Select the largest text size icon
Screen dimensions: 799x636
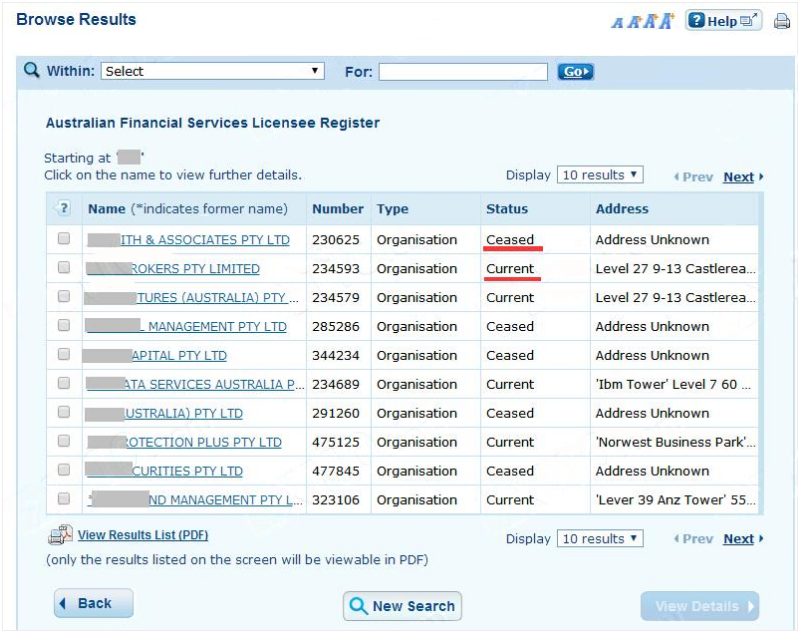(665, 21)
